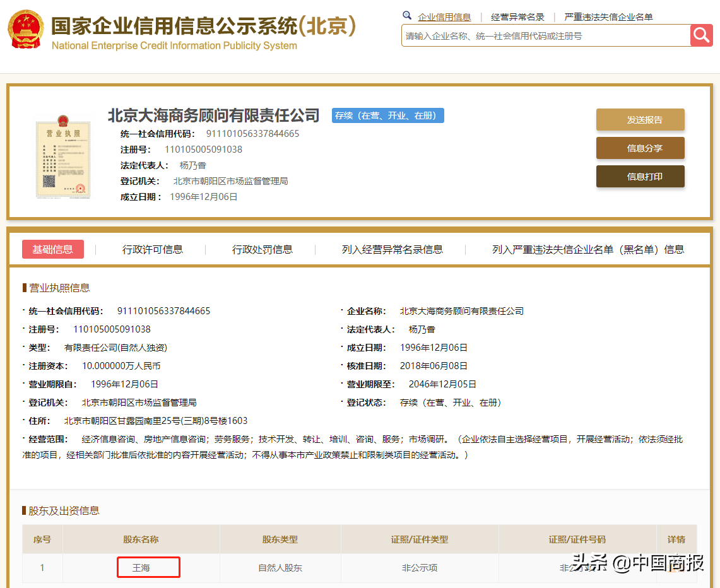This screenshot has width=720, height=588.
Task: Click the 存续（在营、开业、在册）status badge
Action: pos(387,115)
